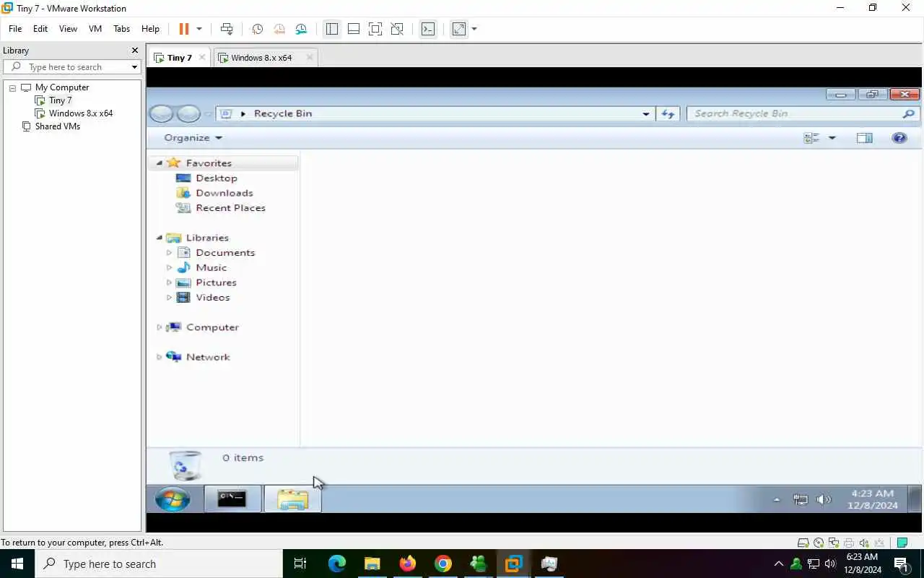This screenshot has width=924, height=578.
Task: Click the VMware hard disk status icon
Action: point(803,543)
